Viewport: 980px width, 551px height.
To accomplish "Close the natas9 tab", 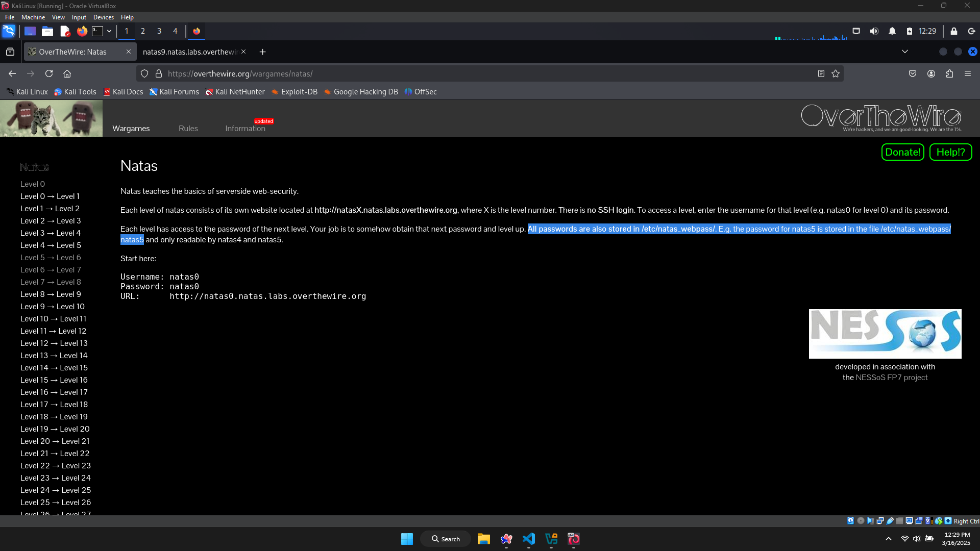I will tap(243, 52).
